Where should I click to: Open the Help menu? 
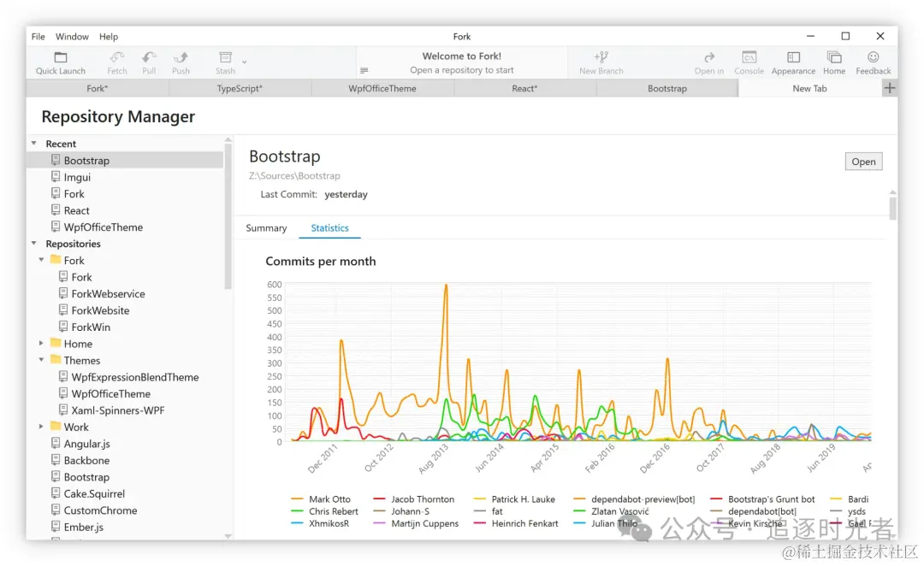[109, 37]
